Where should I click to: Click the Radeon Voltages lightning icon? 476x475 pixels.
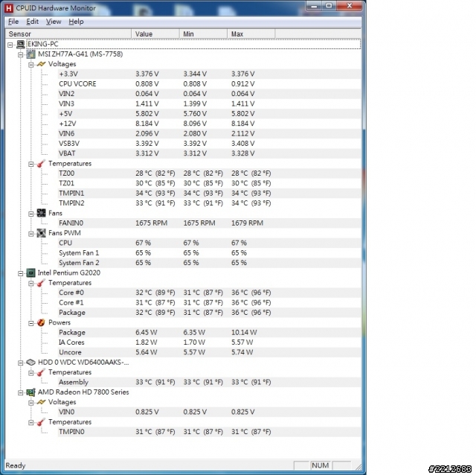42,402
